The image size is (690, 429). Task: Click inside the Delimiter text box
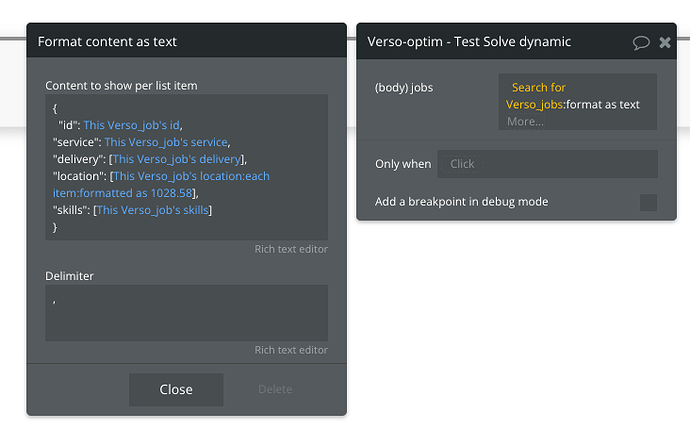point(186,312)
